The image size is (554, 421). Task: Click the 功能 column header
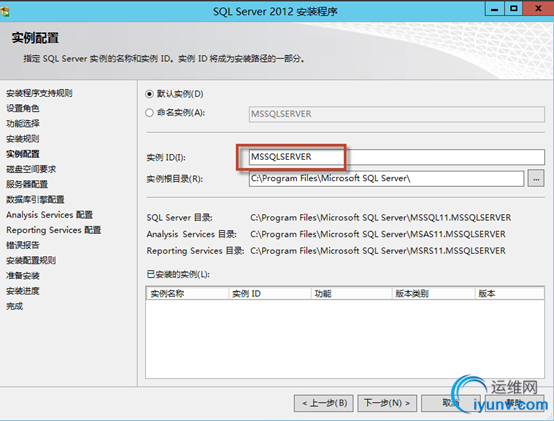click(x=352, y=293)
